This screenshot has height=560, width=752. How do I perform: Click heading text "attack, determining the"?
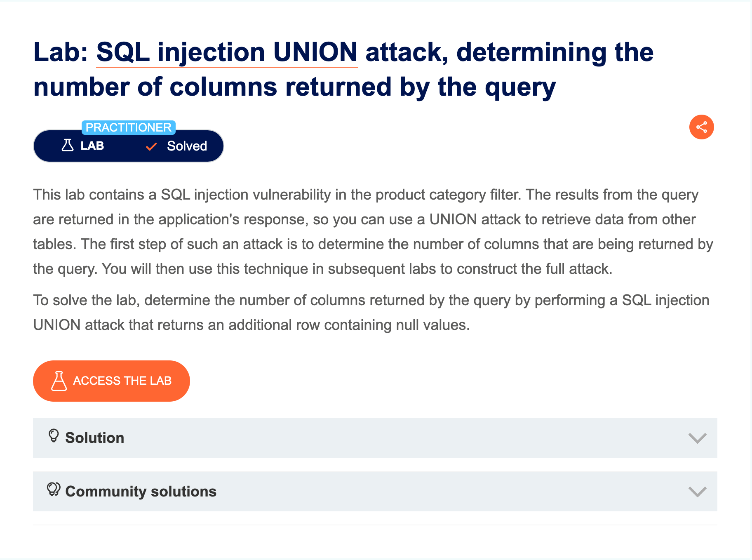509,52
